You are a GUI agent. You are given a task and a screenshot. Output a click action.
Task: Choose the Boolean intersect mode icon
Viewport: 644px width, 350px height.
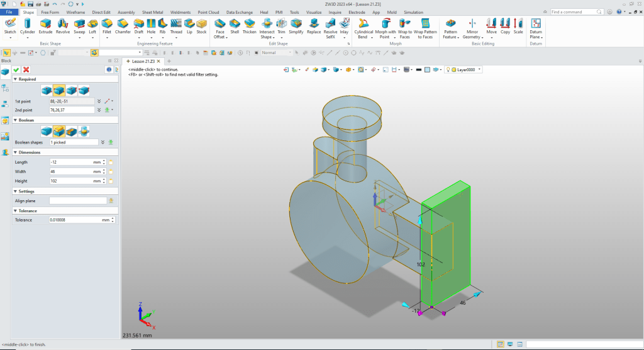click(x=84, y=131)
